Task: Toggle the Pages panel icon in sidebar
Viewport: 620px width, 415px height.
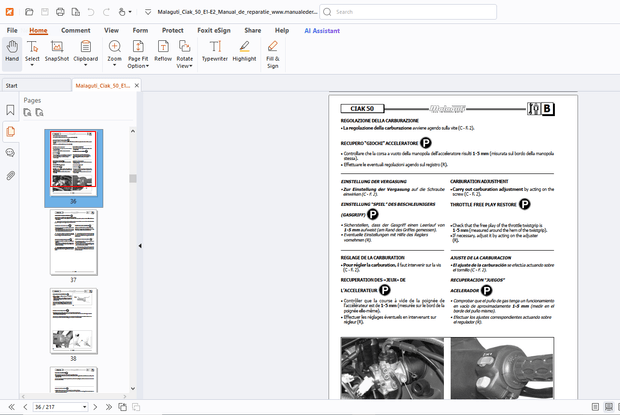Action: pyautogui.click(x=10, y=131)
